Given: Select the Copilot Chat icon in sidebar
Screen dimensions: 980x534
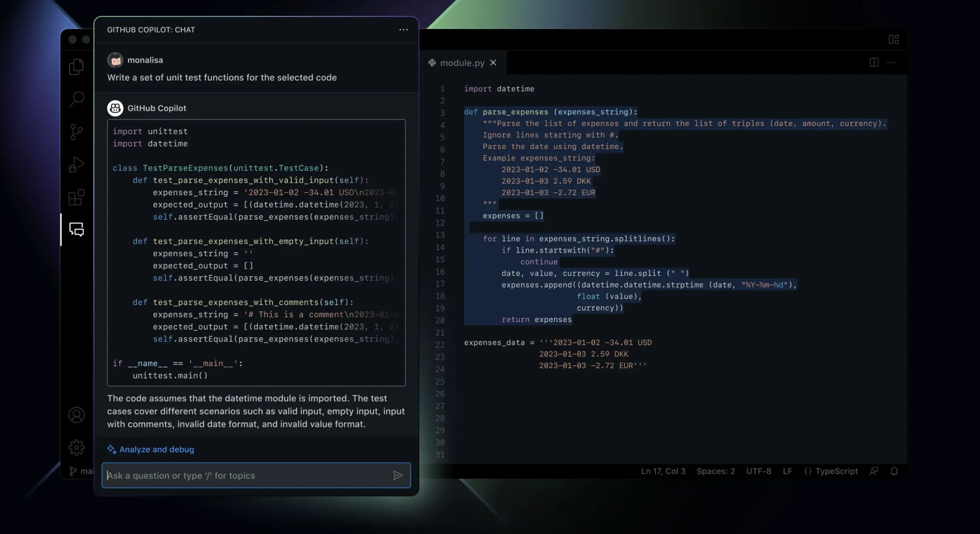Looking at the screenshot, I should 77,229.
